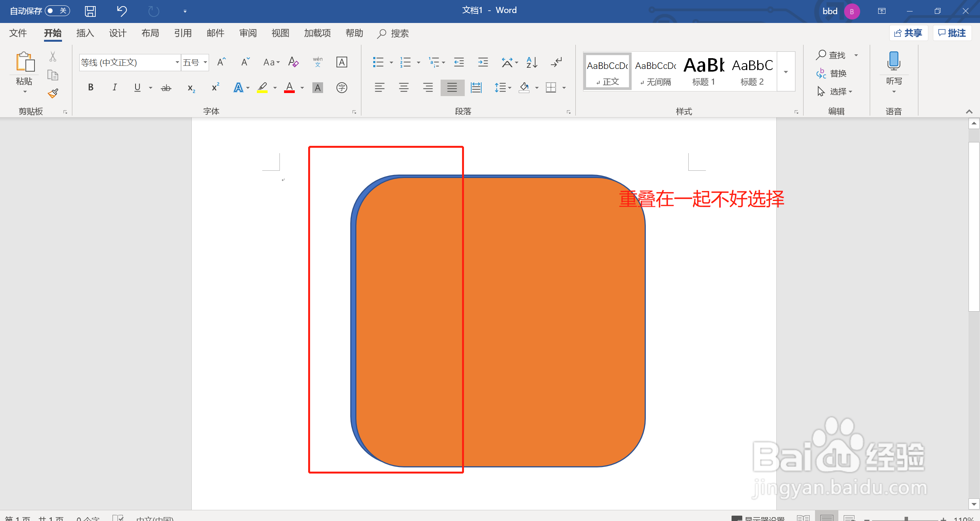The image size is (980, 521).
Task: Open the phonetic guide wén icon
Action: point(318,62)
